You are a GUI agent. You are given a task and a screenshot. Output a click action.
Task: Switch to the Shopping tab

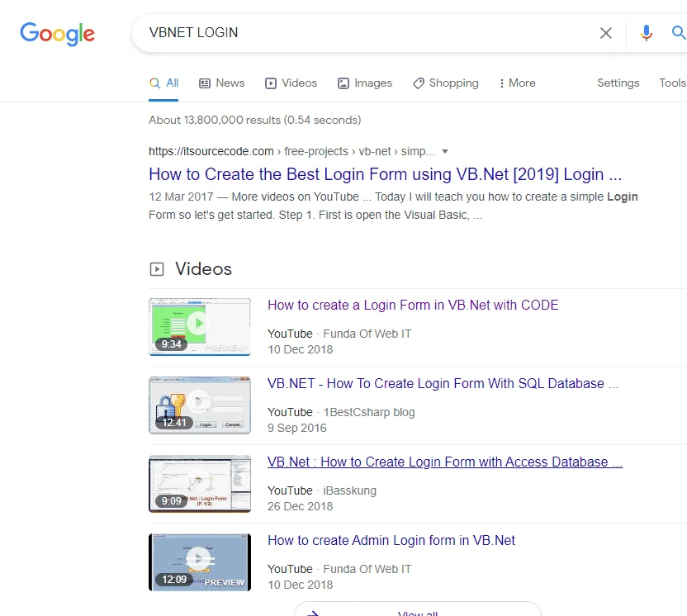446,83
